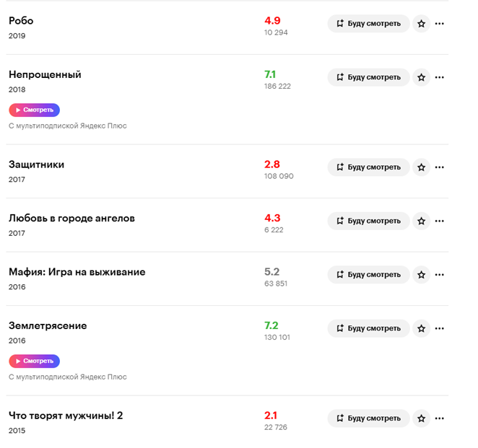Rate Непрощенный with its star icon
Screen dimensions: 478x448
pos(422,77)
